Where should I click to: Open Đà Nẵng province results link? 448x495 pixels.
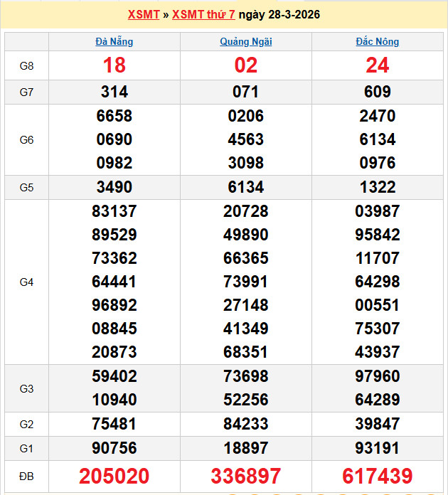point(114,41)
